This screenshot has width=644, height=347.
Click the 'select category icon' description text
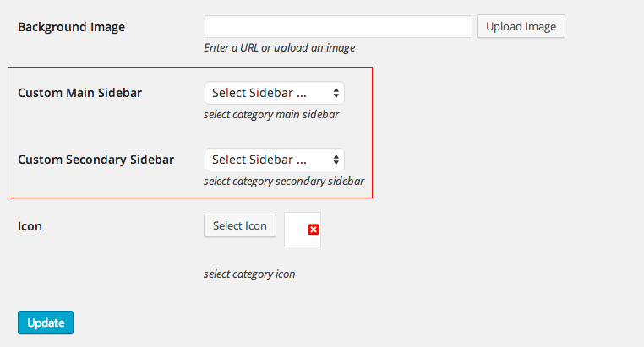point(249,274)
